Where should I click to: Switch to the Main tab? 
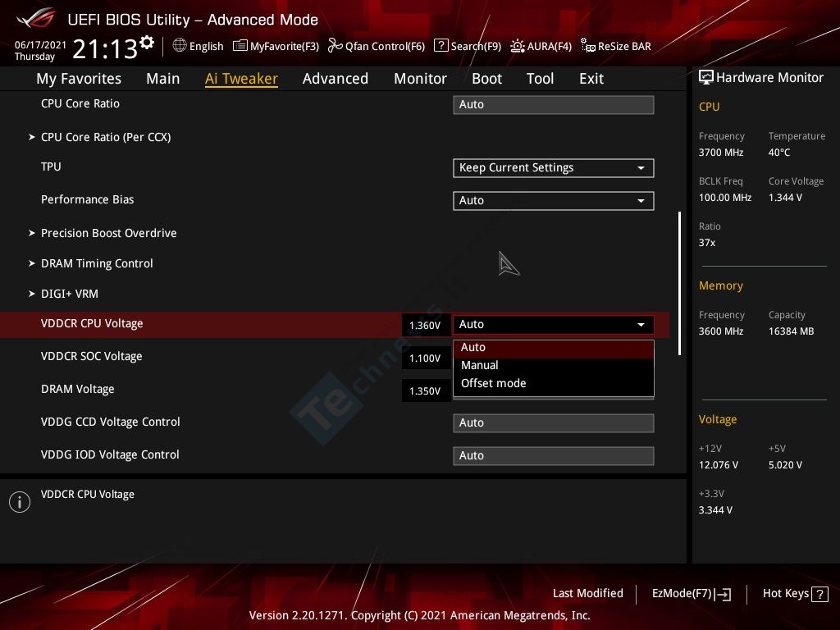tap(163, 79)
